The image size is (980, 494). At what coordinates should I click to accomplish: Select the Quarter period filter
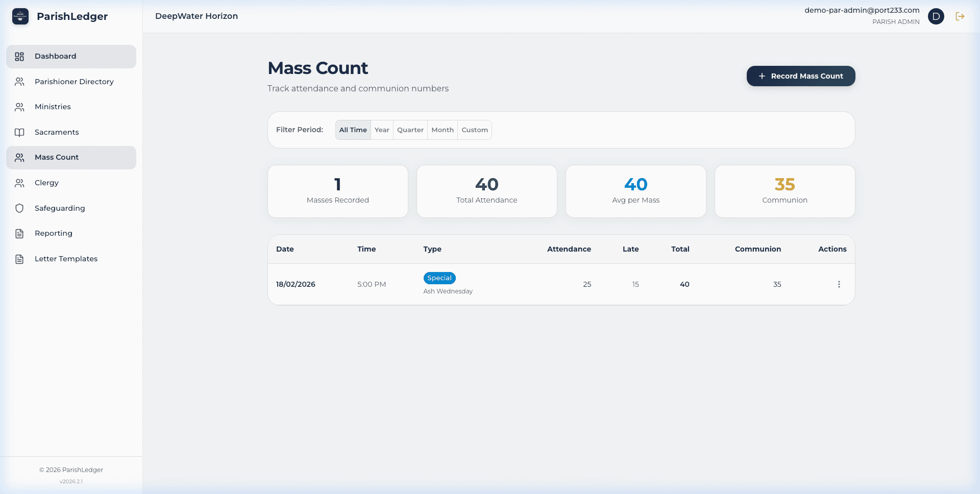[410, 130]
